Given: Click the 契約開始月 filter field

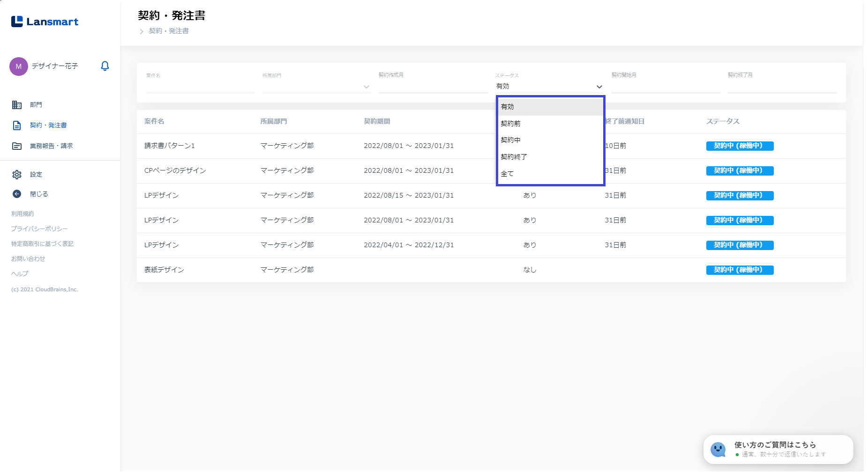Looking at the screenshot, I should point(666,87).
